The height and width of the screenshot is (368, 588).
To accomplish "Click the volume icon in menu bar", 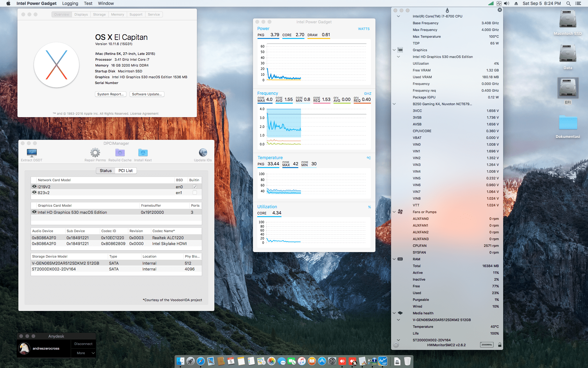I will pos(507,3).
